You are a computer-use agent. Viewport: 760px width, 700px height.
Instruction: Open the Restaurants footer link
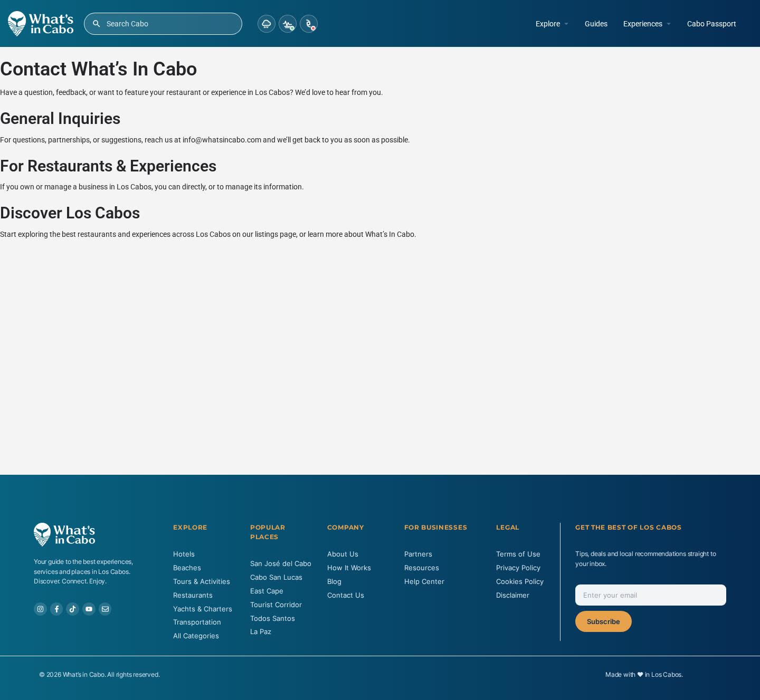click(193, 595)
